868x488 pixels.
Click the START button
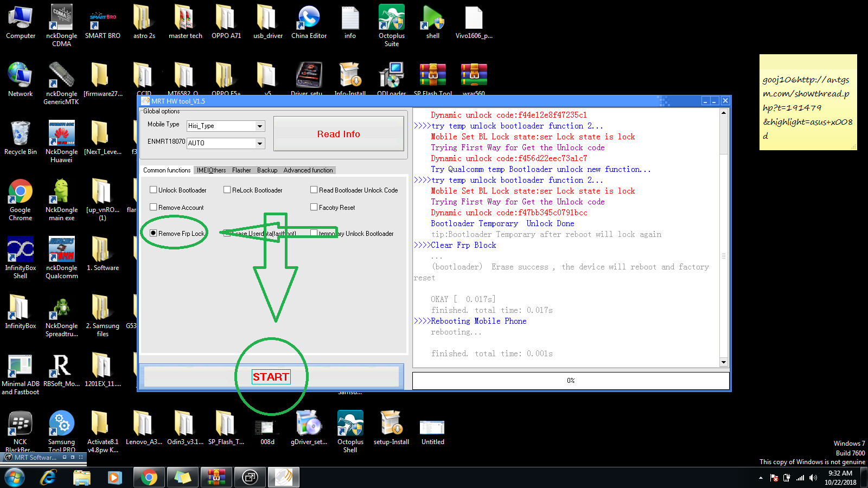click(271, 377)
